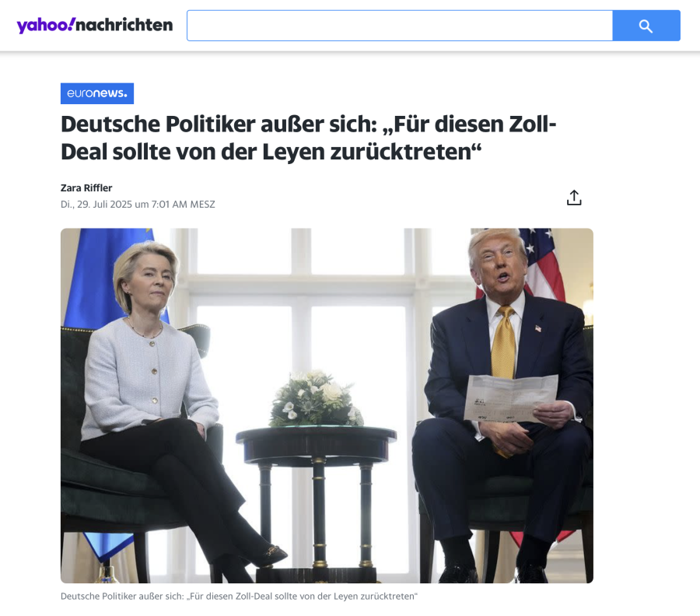Click the article headline about Zoll-Deal
Image resolution: width=700 pixels, height=616 pixels.
pyautogui.click(x=309, y=138)
